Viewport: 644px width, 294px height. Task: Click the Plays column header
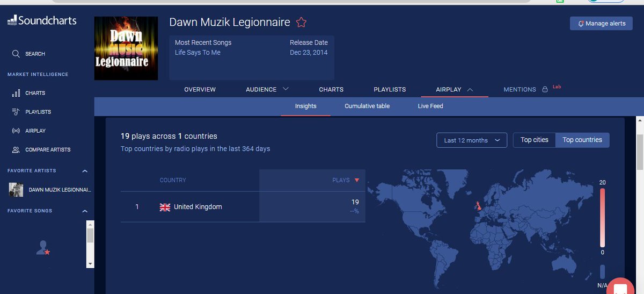341,180
